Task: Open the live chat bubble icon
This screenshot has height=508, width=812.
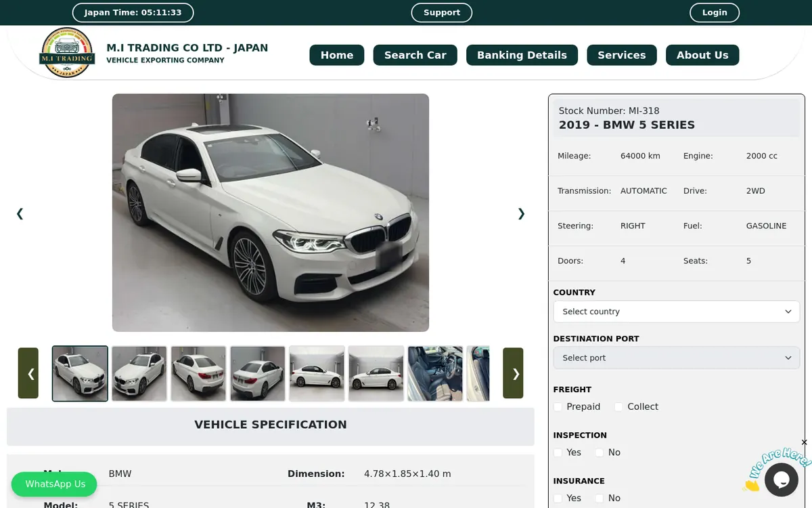Action: 782,480
